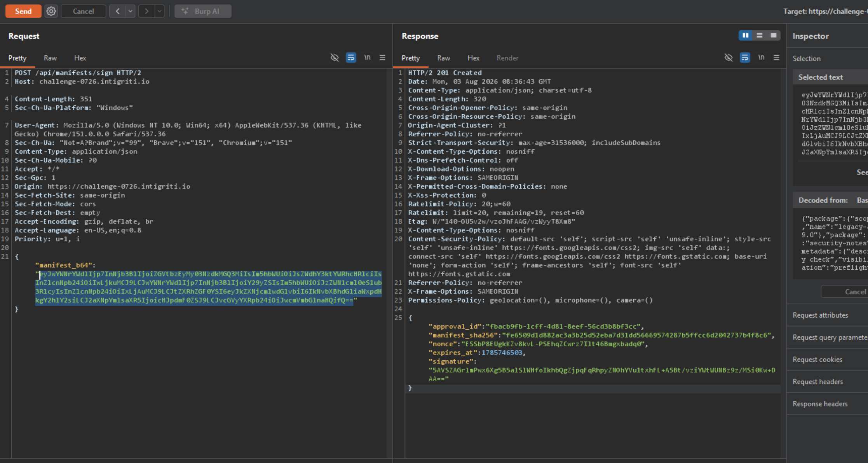Click signature value in response body
868x463 pixels.
[602, 374]
